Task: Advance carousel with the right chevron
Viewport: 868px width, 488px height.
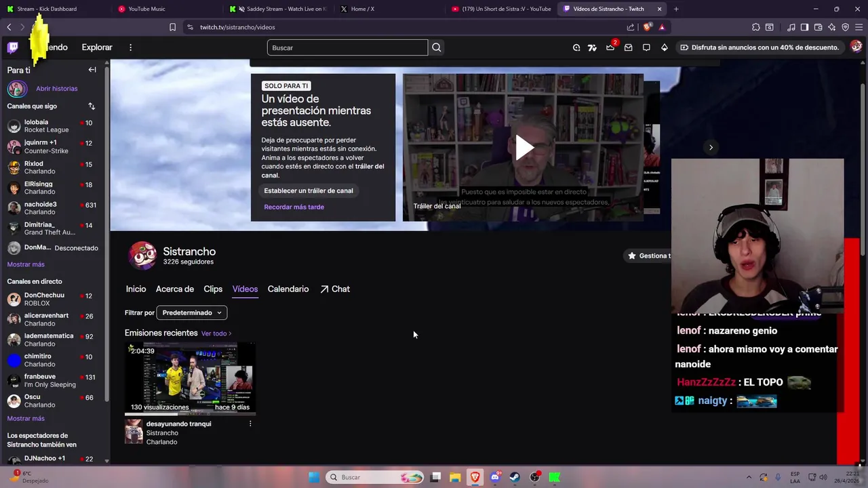Action: (x=711, y=147)
